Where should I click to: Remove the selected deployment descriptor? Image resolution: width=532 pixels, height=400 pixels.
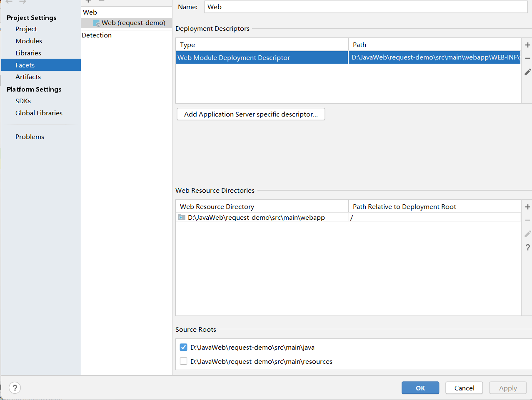click(x=527, y=58)
